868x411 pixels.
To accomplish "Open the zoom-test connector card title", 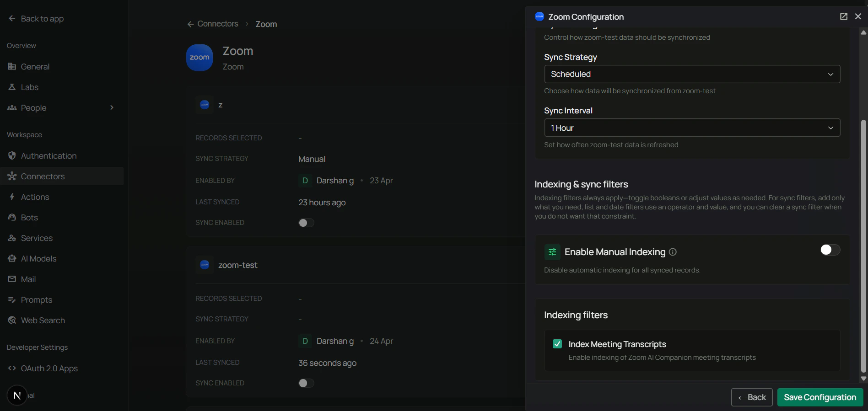I will [238, 265].
